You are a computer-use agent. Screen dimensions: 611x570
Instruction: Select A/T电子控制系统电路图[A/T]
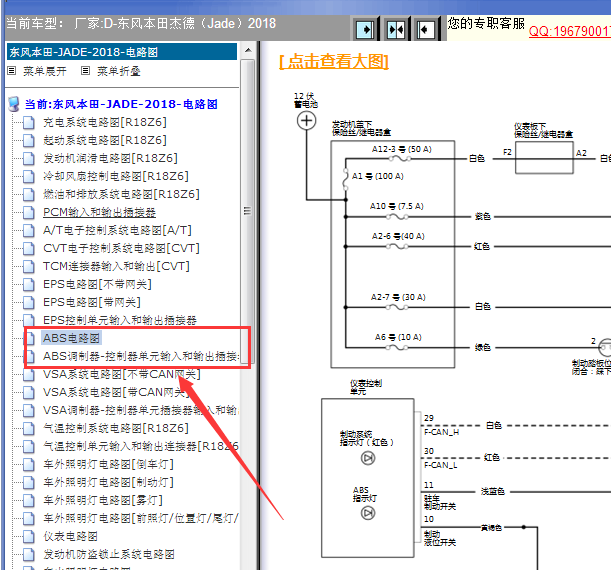tap(117, 230)
